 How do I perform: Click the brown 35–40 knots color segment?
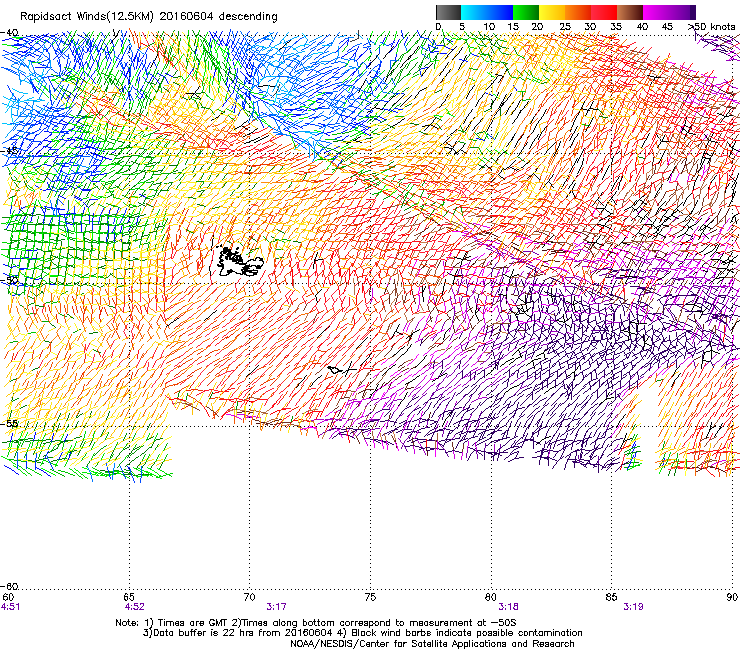pos(630,12)
